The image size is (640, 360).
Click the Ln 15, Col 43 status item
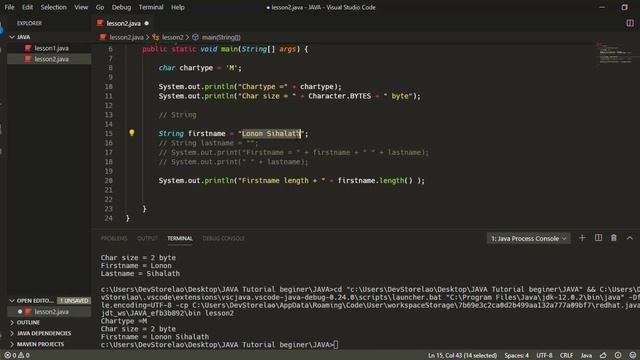click(462, 356)
